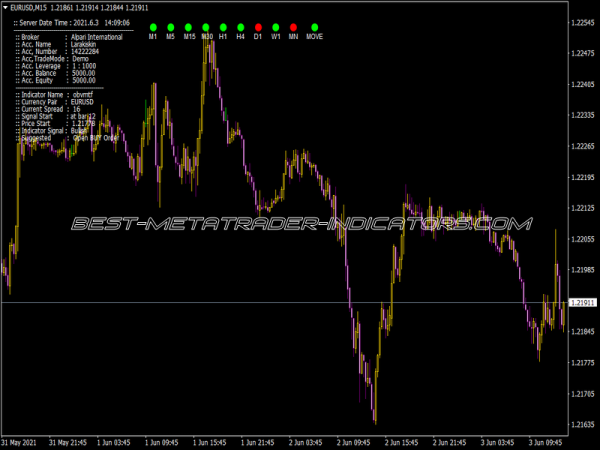This screenshot has height=450, width=600.
Task: Click the green dot above MOVE
Action: (315, 26)
